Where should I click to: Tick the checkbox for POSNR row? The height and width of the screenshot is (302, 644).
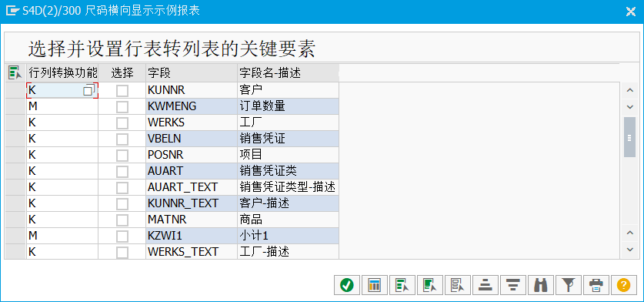pos(122,155)
